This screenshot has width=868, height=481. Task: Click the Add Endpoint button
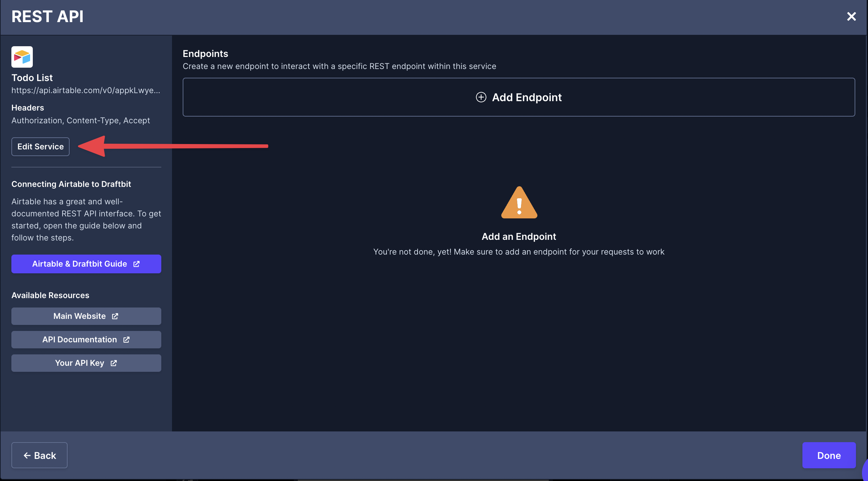(519, 97)
